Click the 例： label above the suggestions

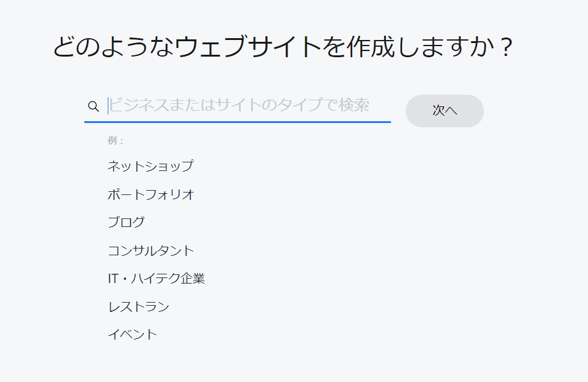[x=116, y=140]
